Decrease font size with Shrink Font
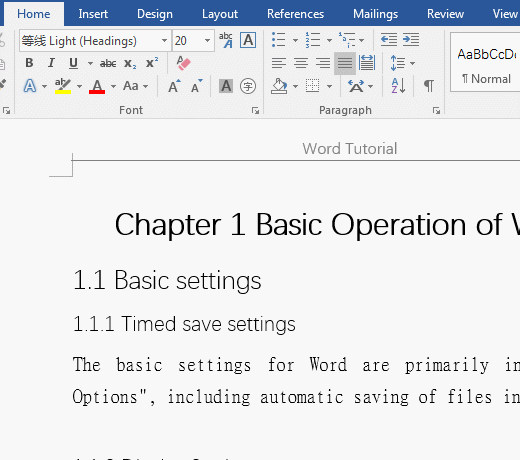Screen dimensions: 520x460 (x=197, y=86)
